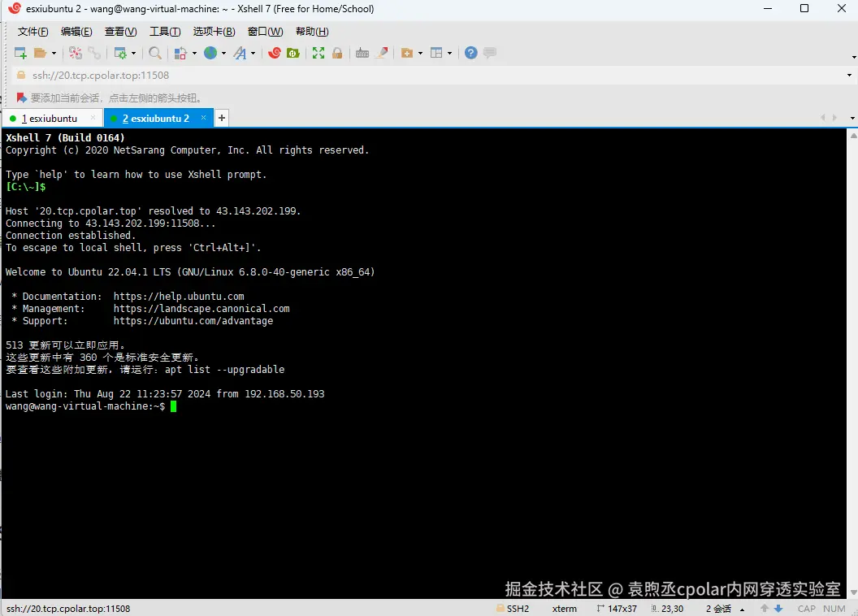
Task: Click the greyed Reconnect chain icon
Action: coord(94,53)
